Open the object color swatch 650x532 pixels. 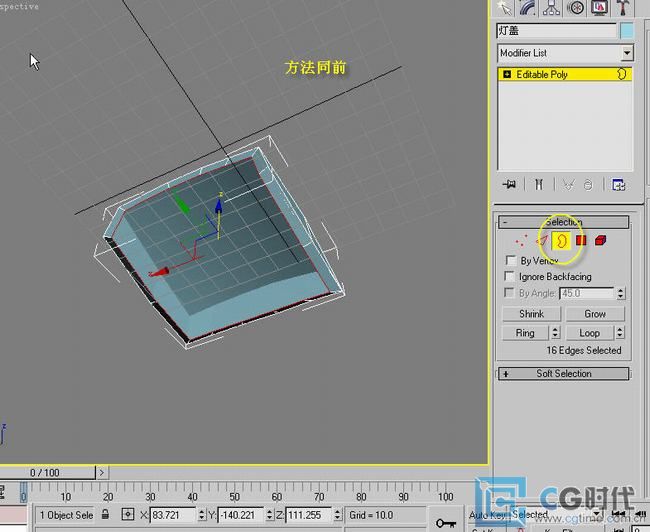point(627,31)
